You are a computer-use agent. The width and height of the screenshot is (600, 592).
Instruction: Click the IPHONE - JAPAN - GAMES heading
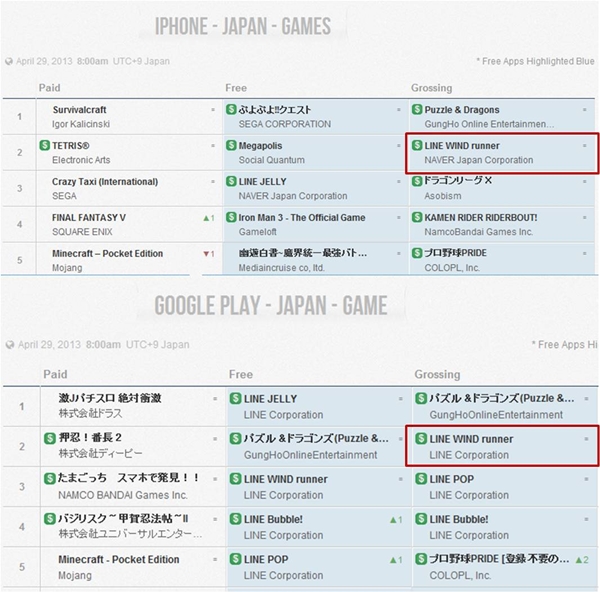[x=243, y=26]
